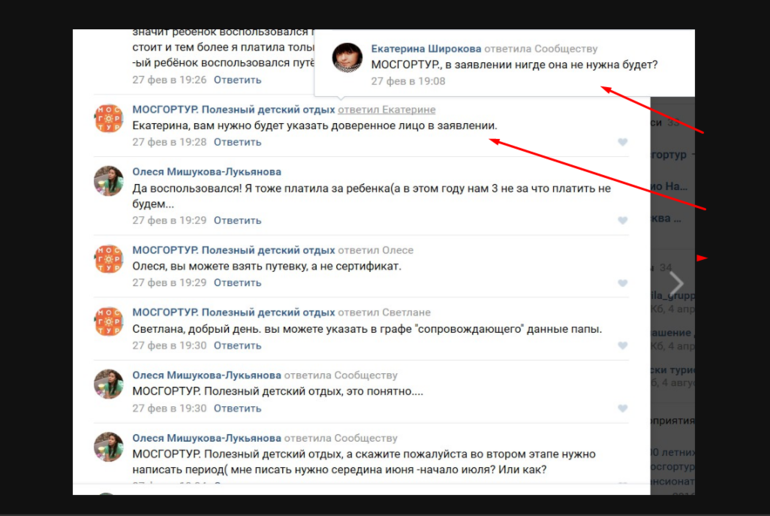The width and height of the screenshot is (770, 516).
Task: Like the reply to Екатерина at 19:28
Action: coord(623,142)
